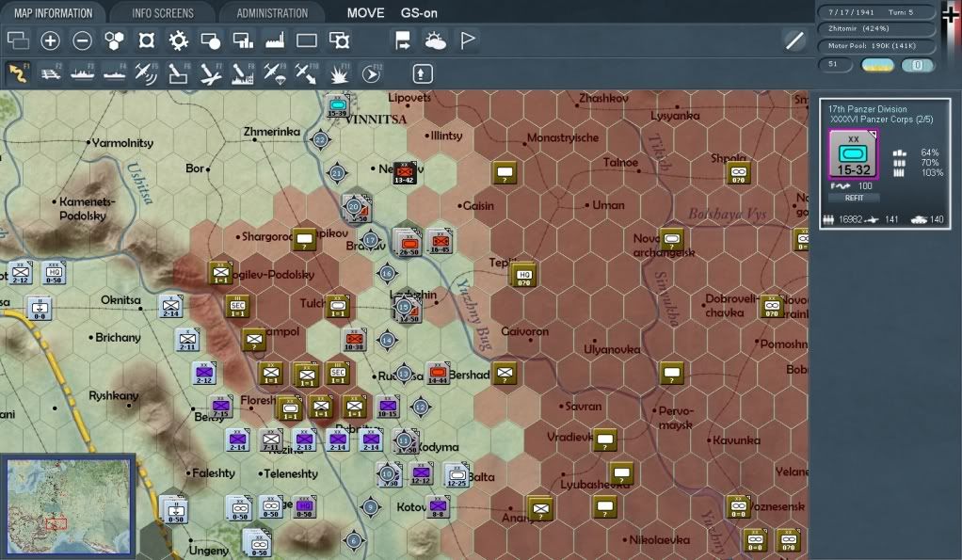Select the 15-32 unit counter in side panel
The width and height of the screenshot is (962, 560).
point(854,154)
